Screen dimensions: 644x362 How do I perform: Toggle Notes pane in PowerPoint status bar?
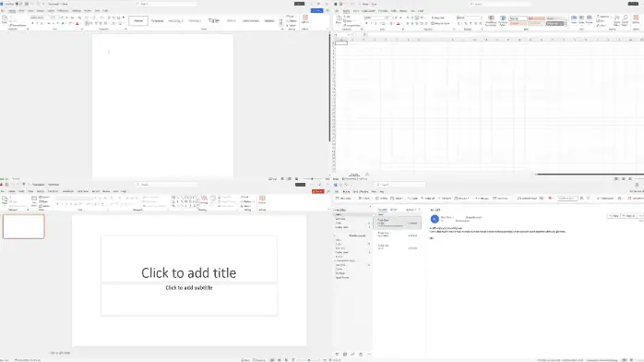(245, 360)
